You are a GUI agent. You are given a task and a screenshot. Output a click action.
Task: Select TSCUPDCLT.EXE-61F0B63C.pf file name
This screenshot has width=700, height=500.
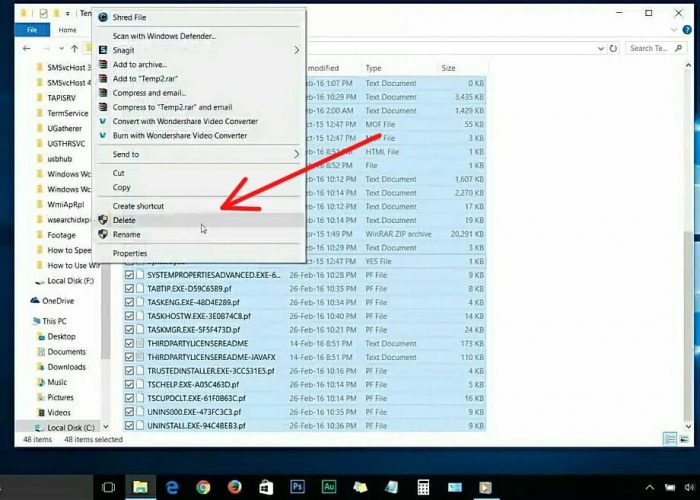click(196, 398)
